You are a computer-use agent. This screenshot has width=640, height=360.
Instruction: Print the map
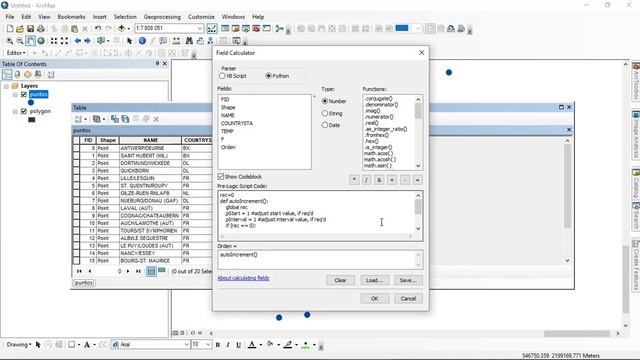[x=41, y=29]
